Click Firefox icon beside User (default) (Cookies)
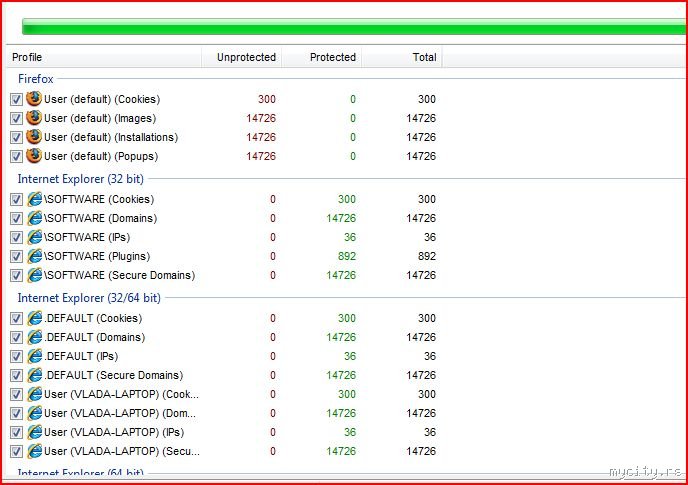This screenshot has width=688, height=485. [34, 99]
